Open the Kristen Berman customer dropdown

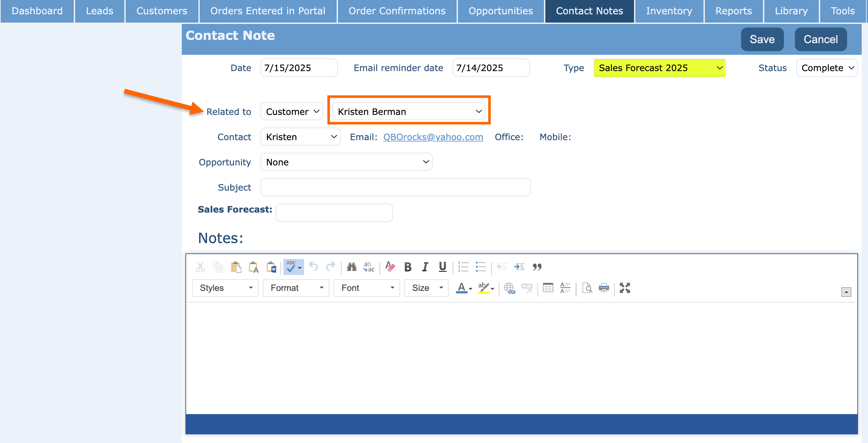pos(409,112)
